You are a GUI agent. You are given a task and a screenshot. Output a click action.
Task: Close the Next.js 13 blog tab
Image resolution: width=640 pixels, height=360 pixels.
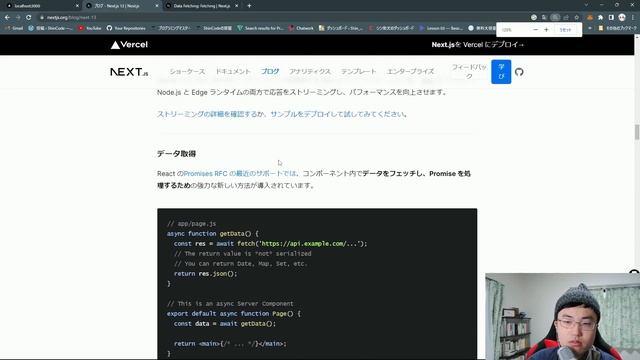[157, 6]
